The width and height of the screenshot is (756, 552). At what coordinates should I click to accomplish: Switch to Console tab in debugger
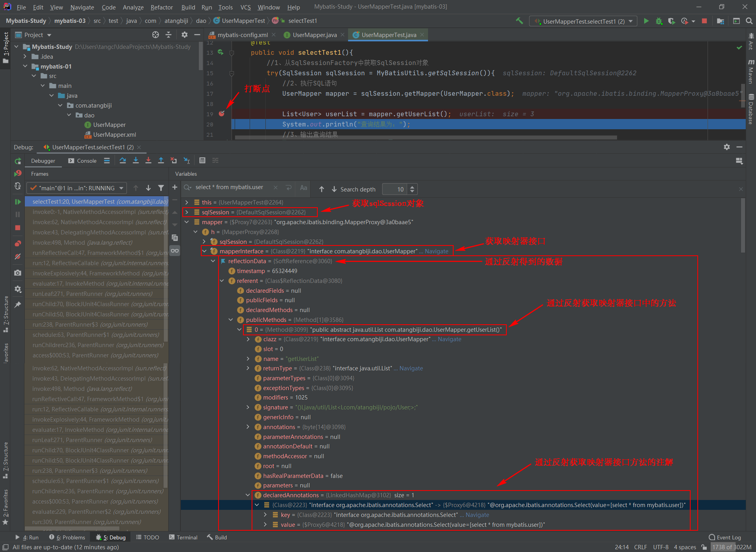(x=82, y=161)
